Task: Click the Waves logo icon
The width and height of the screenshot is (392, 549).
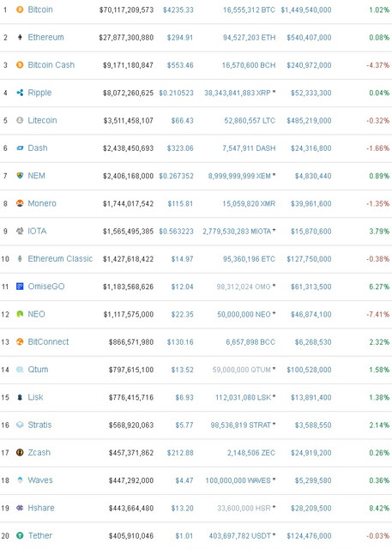Action: (20, 480)
